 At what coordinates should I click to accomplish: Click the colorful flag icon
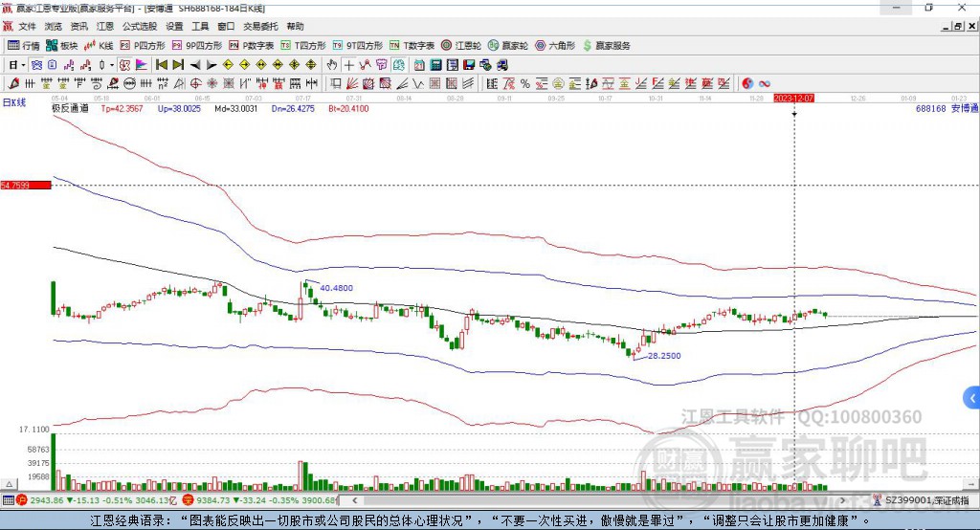(x=142, y=65)
